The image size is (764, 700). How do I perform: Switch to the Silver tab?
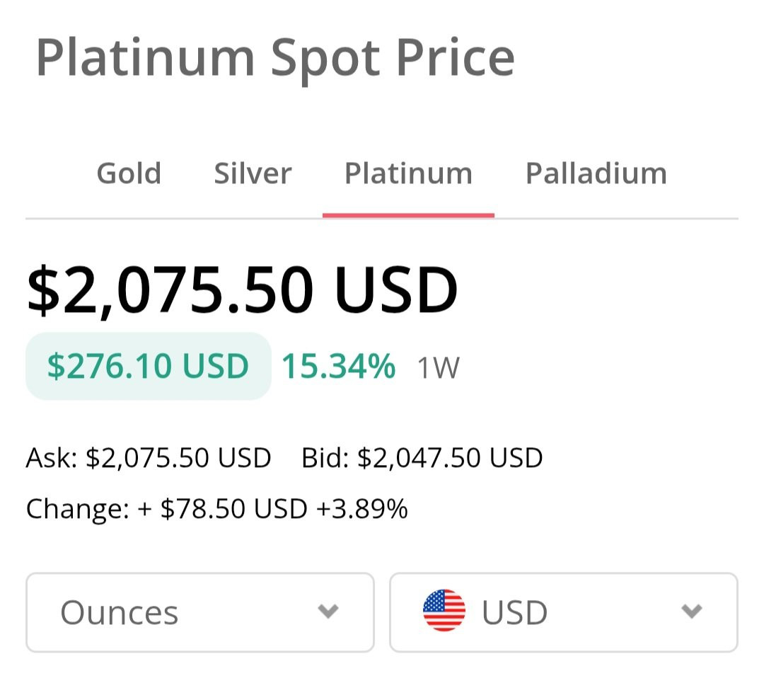coord(253,173)
